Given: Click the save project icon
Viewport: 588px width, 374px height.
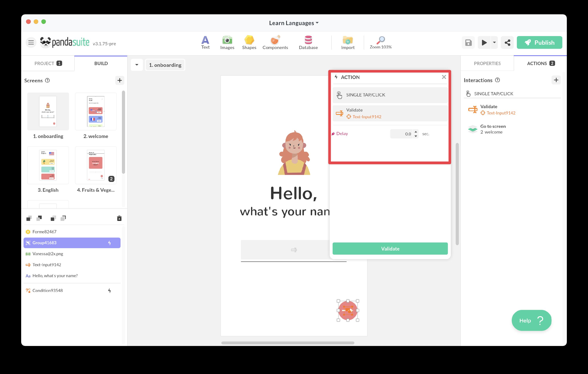Looking at the screenshot, I should coord(468,43).
